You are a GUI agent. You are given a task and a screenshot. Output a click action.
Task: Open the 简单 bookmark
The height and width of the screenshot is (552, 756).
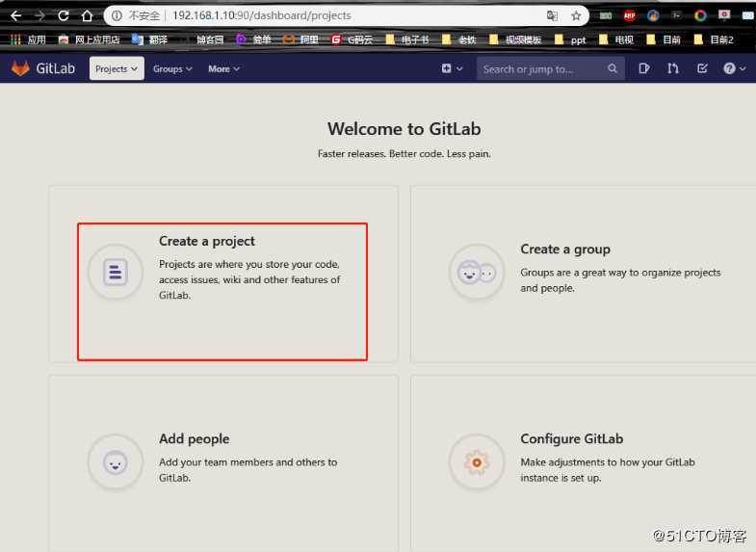tap(254, 39)
